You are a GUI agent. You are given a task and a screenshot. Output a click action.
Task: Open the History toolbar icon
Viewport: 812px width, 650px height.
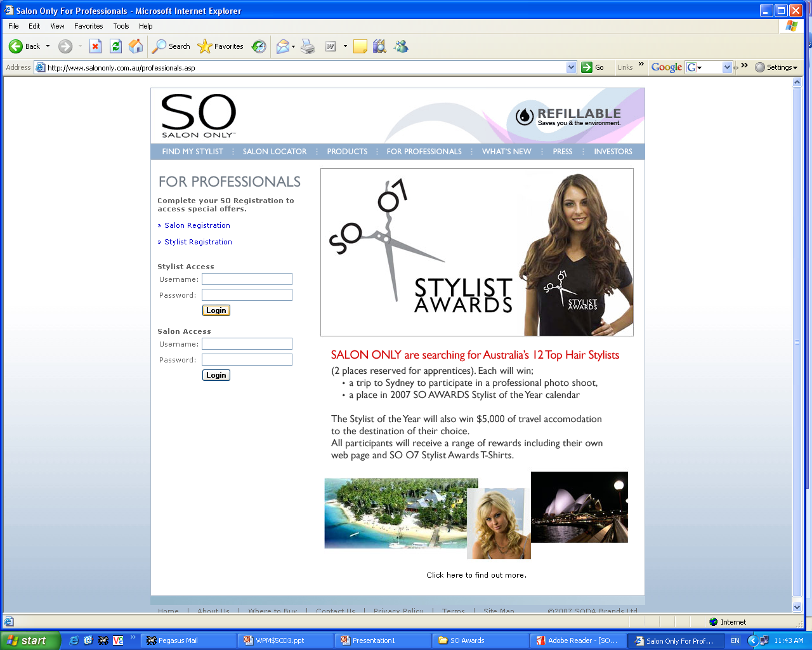259,46
